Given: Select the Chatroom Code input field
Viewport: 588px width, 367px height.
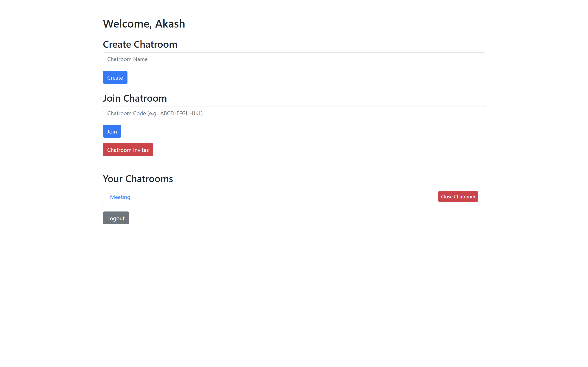Looking at the screenshot, I should click(x=294, y=112).
